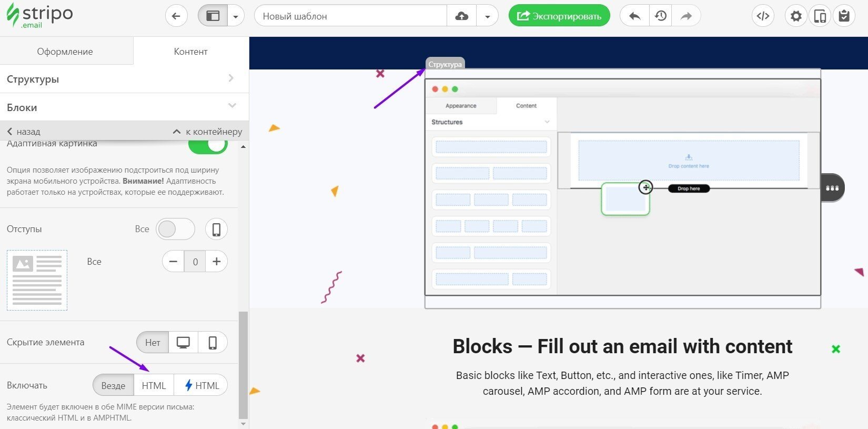Click the green Экспортировать button
868x429 pixels.
559,16
